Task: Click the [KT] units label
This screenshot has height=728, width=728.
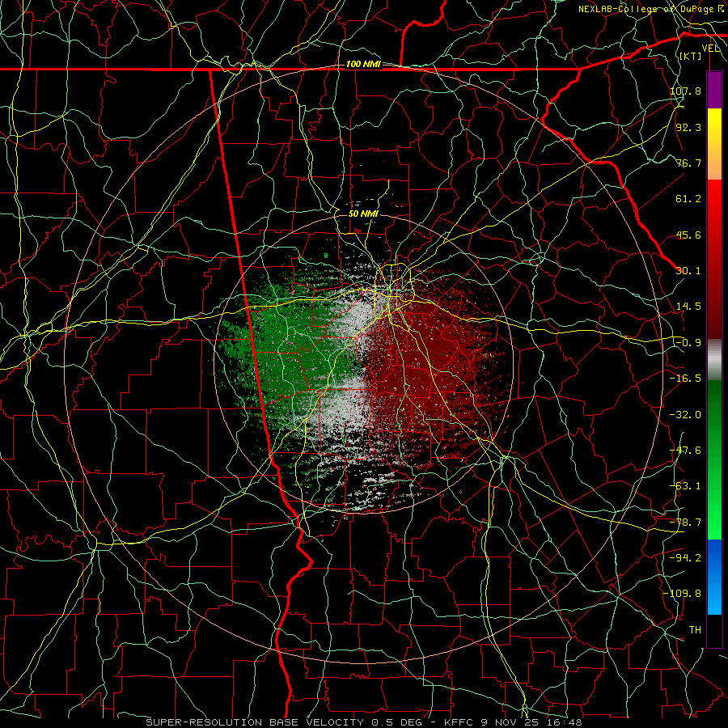Action: [691, 56]
